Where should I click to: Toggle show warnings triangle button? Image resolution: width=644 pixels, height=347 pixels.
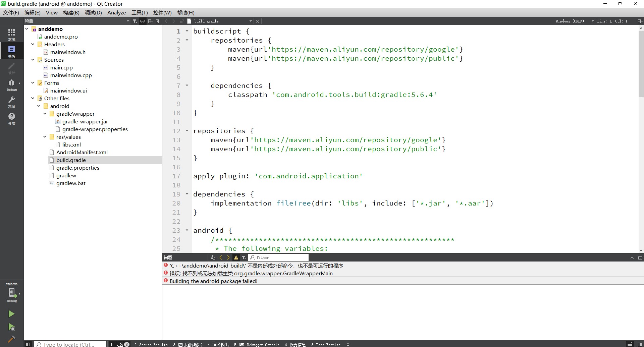click(236, 257)
